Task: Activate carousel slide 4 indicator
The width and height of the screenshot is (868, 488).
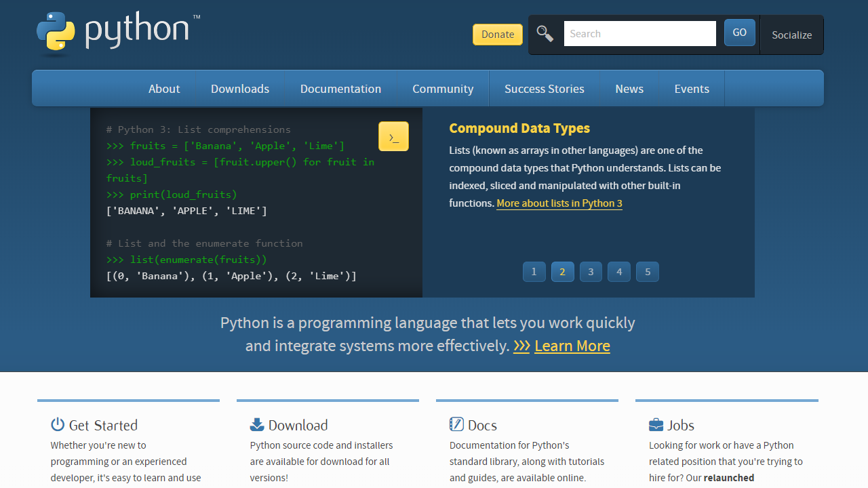Action: pyautogui.click(x=618, y=271)
